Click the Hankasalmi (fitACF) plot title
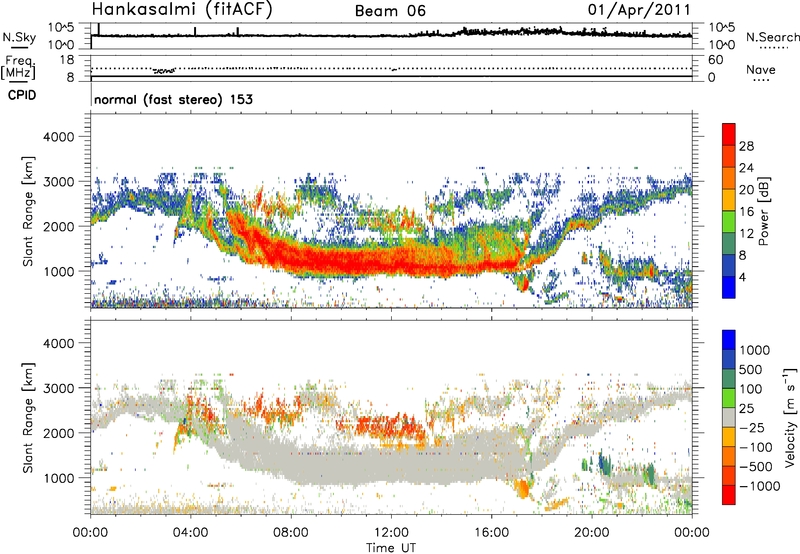Viewport: 800px width, 554px height. coord(182,10)
